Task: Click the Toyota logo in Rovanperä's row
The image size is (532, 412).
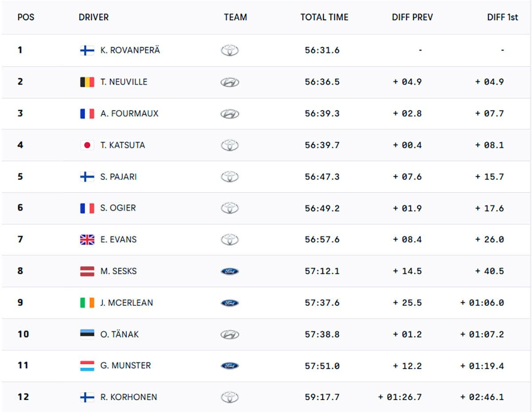Action: pyautogui.click(x=230, y=51)
